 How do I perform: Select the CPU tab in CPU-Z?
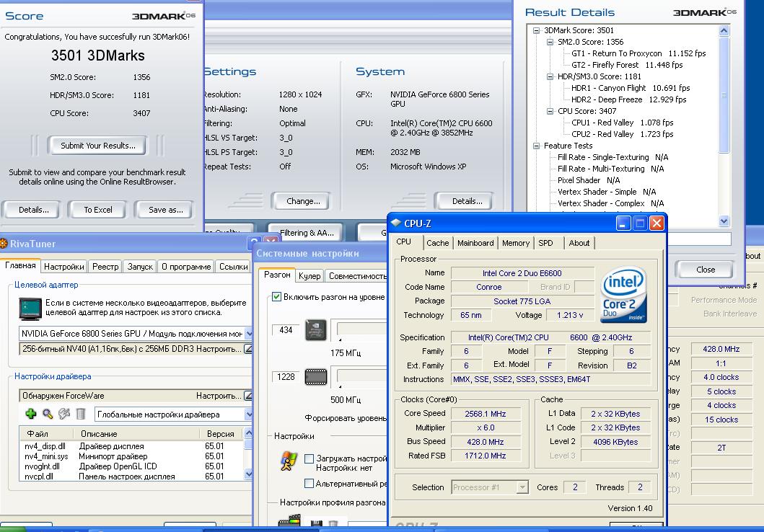403,242
